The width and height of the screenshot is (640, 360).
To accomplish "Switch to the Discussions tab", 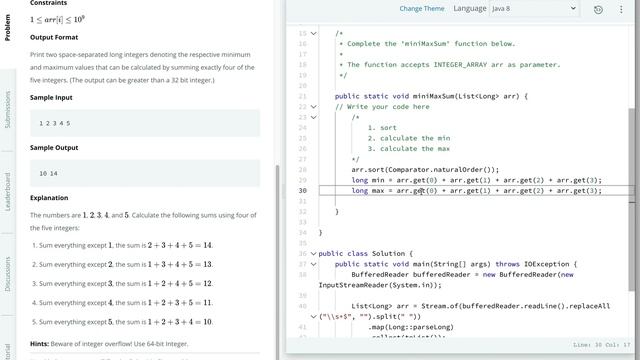I will [x=7, y=274].
